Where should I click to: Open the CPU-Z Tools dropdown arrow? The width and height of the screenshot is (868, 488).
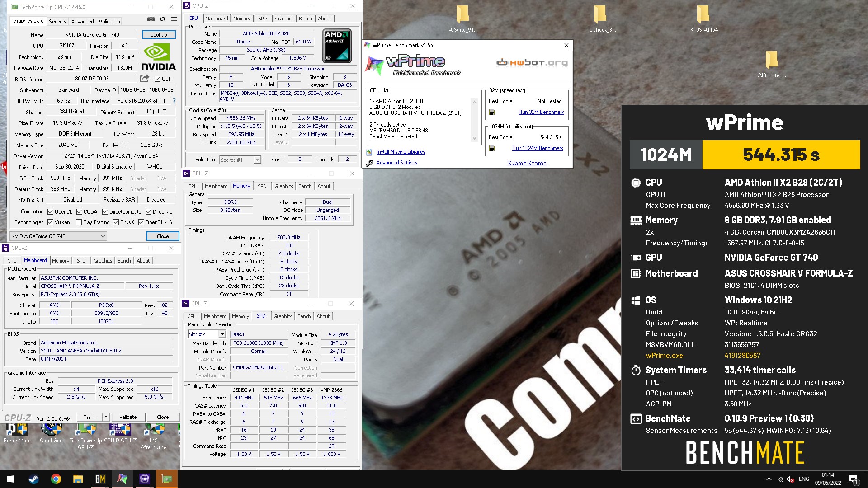(x=106, y=417)
